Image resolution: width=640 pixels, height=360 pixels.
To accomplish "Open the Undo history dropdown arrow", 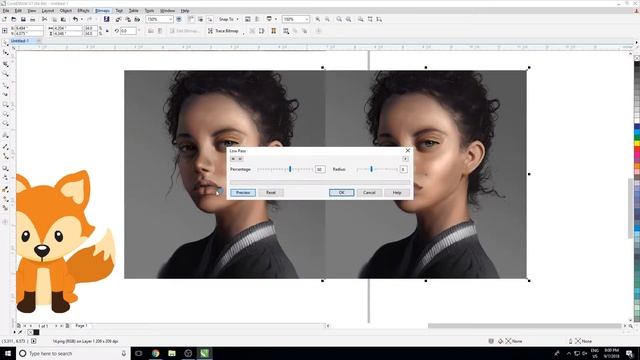I will 81,19.
